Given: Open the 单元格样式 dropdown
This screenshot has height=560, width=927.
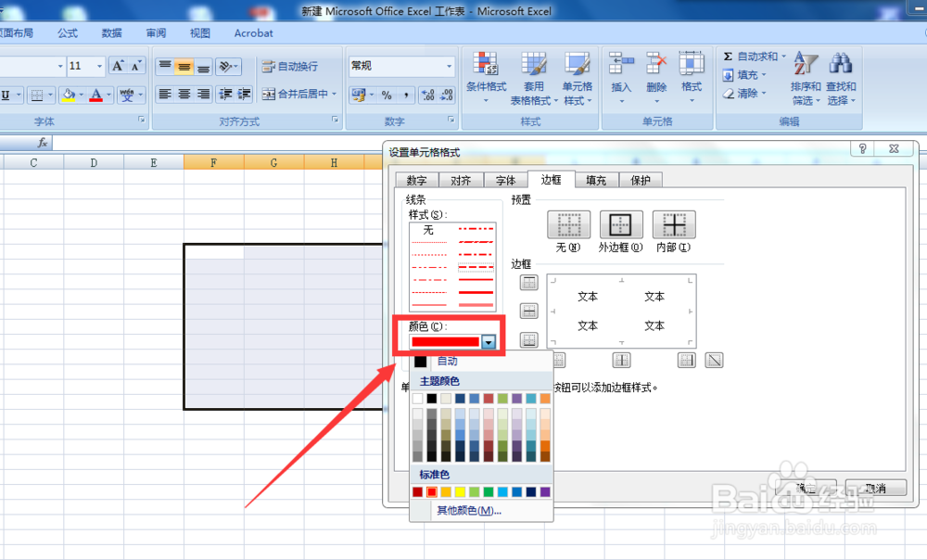Looking at the screenshot, I should click(x=577, y=79).
